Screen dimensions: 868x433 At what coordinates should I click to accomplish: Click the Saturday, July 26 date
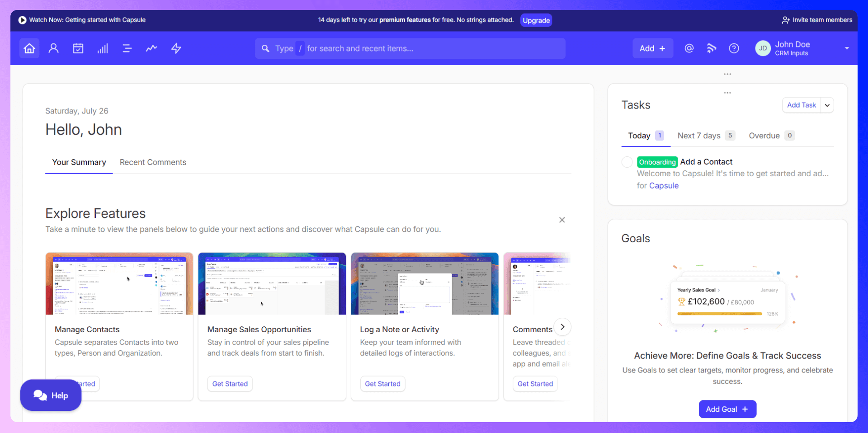point(77,111)
